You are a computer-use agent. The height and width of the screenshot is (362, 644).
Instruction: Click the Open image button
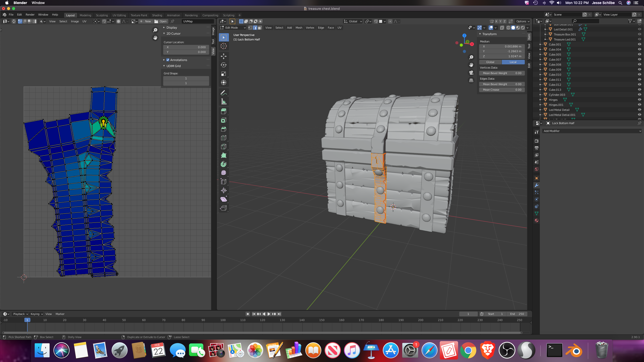point(160,21)
